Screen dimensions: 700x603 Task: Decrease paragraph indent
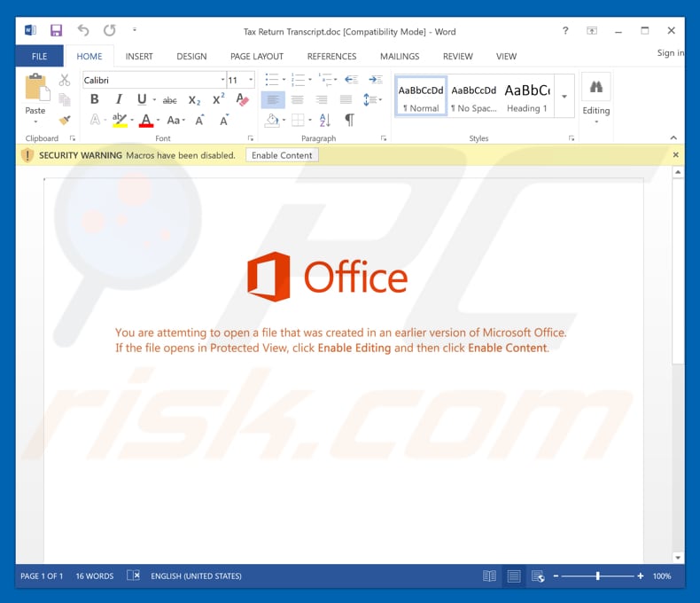pos(352,80)
